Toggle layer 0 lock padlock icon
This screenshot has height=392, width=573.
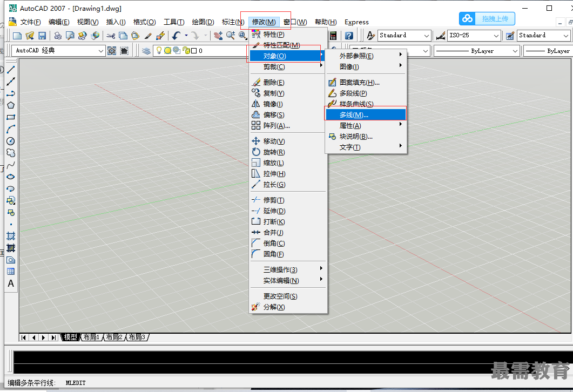(x=186, y=50)
